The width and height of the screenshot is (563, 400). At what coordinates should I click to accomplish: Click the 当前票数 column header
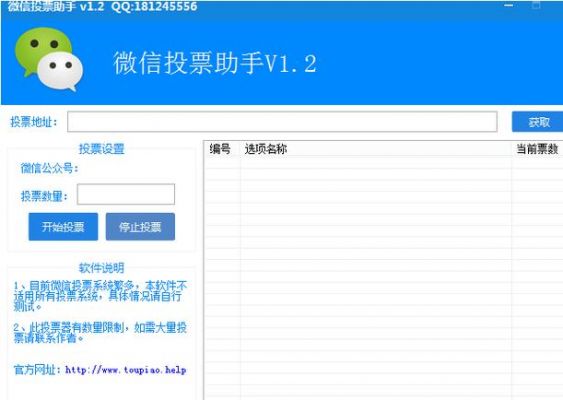tap(537, 149)
